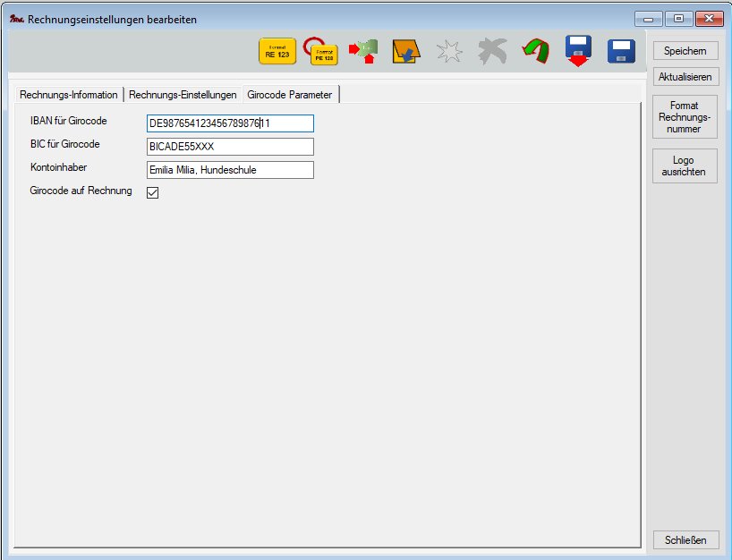Click the Aktualisieren button

pos(685,77)
